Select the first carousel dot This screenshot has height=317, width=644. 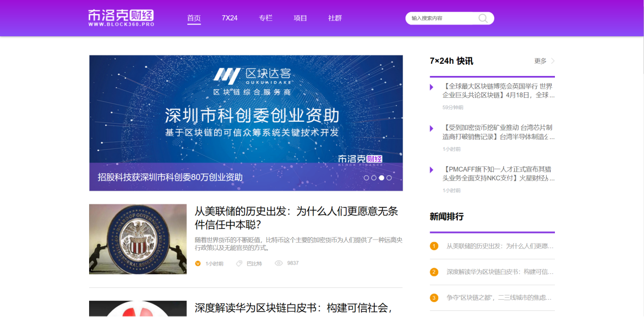point(366,178)
